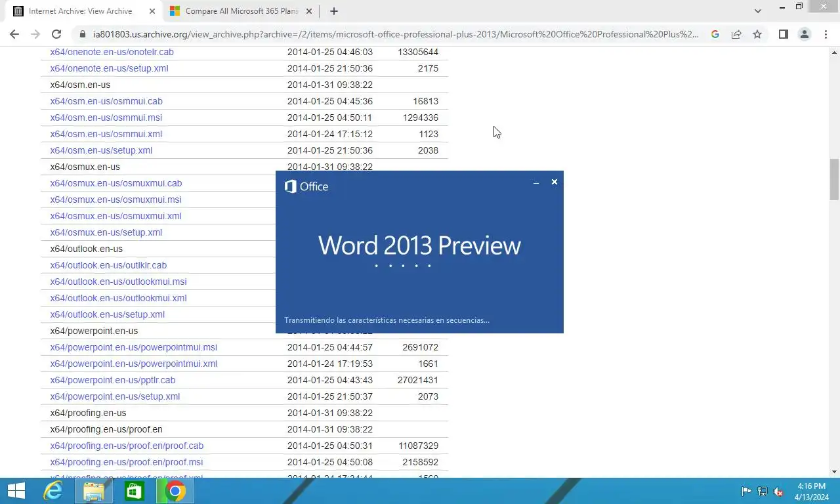Select the x64/osm.en-us folder row text
This screenshot has height=504, width=840.
click(80, 85)
